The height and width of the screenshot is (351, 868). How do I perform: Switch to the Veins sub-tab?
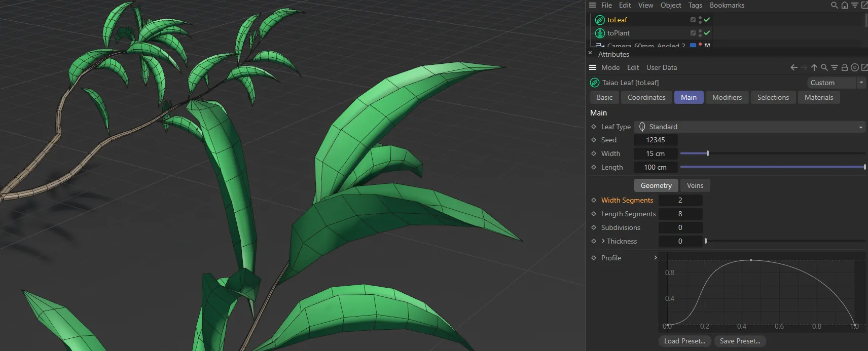pyautogui.click(x=695, y=185)
